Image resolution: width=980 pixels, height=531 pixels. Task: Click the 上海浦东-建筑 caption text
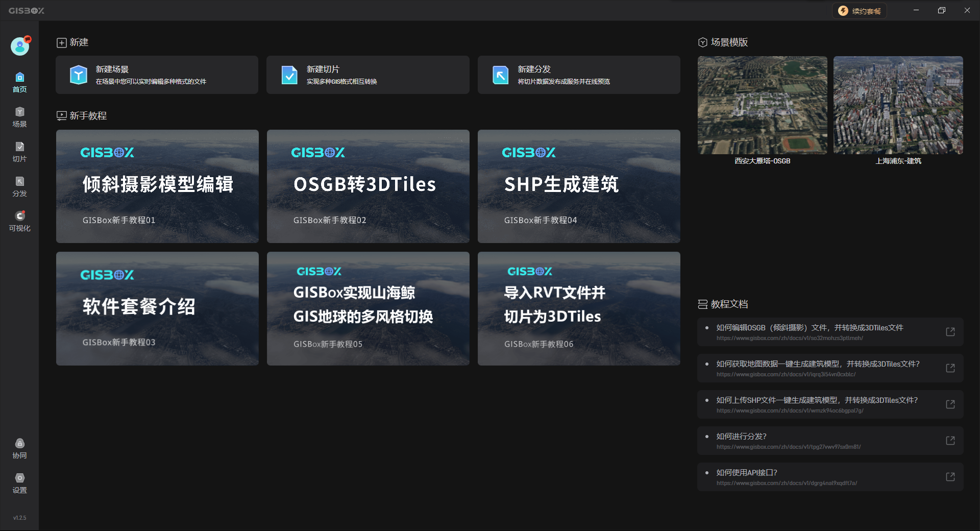click(x=898, y=161)
